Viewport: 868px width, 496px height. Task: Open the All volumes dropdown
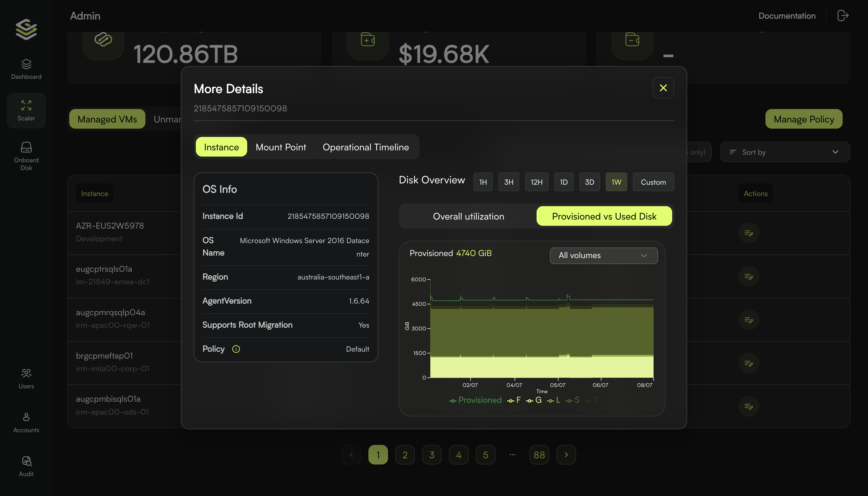point(603,255)
